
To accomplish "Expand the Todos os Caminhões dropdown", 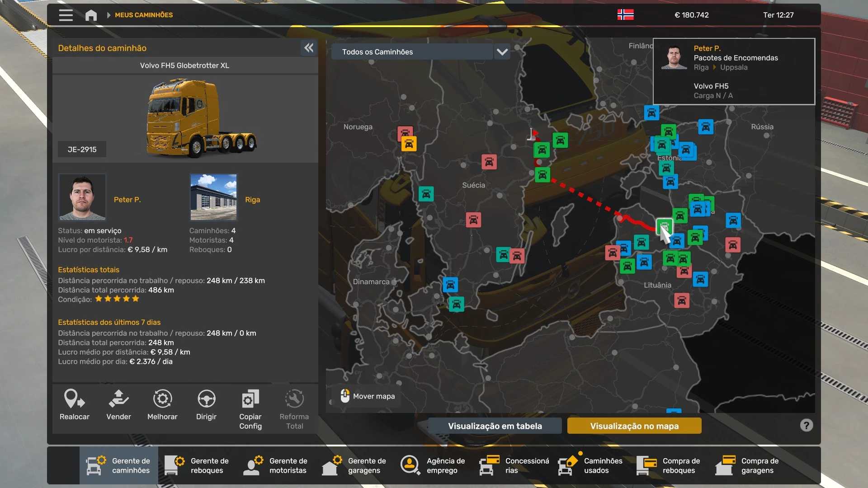I will pyautogui.click(x=502, y=52).
